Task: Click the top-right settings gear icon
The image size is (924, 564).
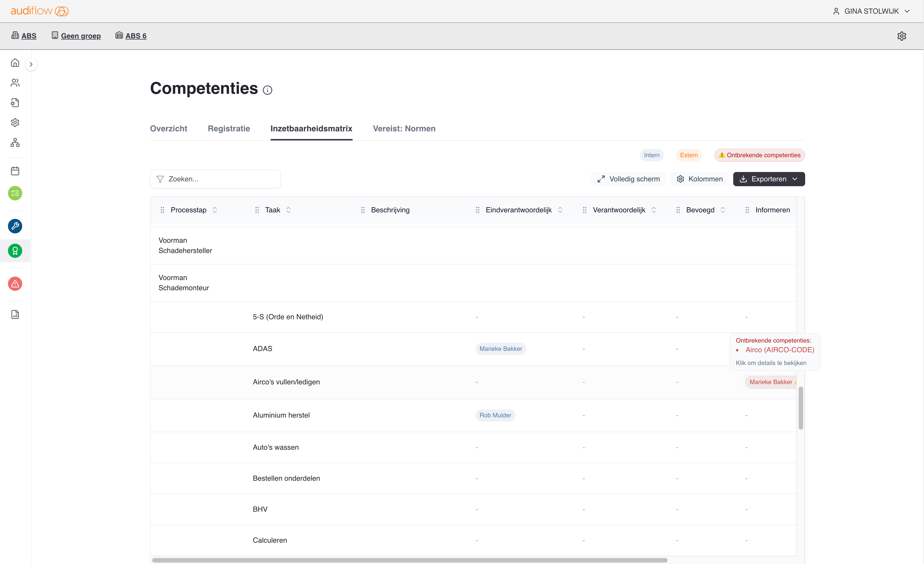Action: pyautogui.click(x=902, y=36)
